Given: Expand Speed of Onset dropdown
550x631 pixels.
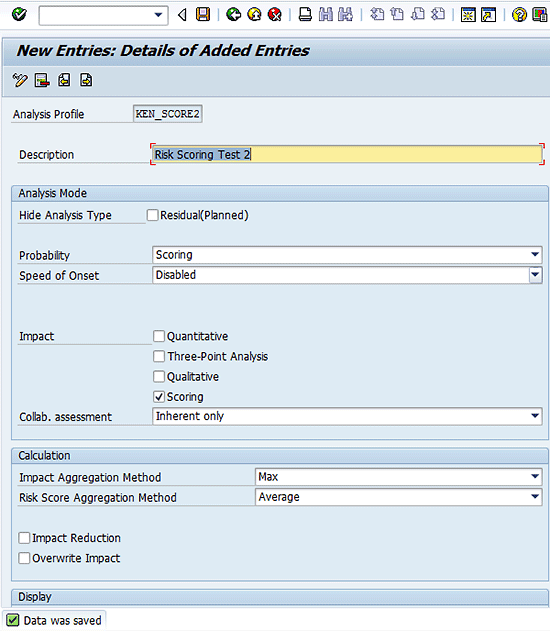Looking at the screenshot, I should 535,275.
